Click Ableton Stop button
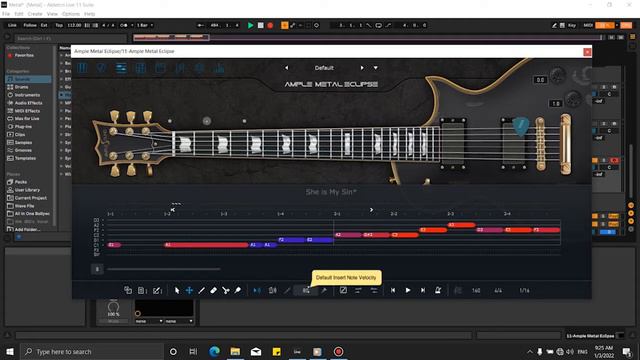The height and width of the screenshot is (360, 640). (x=260, y=25)
